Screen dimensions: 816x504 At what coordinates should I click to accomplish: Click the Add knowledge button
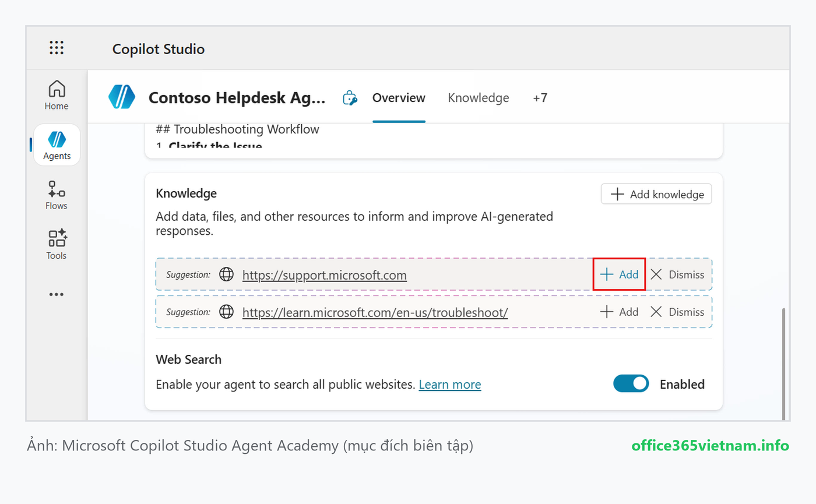656,194
